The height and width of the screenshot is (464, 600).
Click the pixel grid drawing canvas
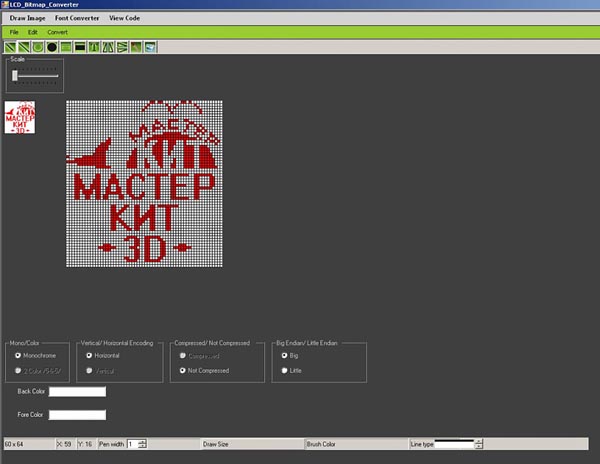(144, 184)
